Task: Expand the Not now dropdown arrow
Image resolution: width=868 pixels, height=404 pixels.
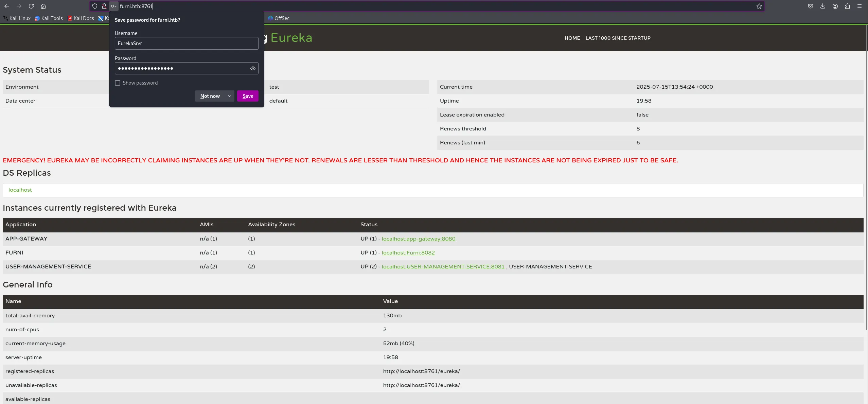Action: [230, 96]
